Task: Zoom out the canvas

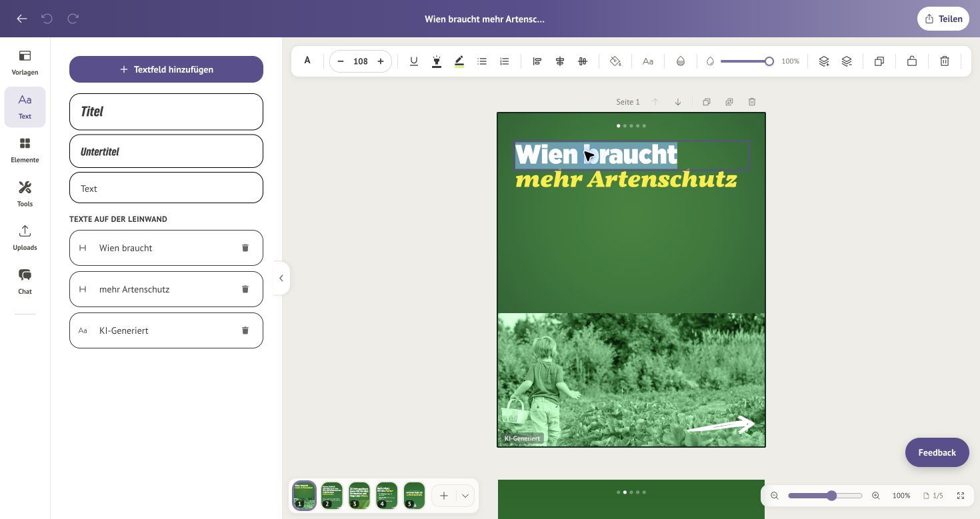Action: (775, 496)
